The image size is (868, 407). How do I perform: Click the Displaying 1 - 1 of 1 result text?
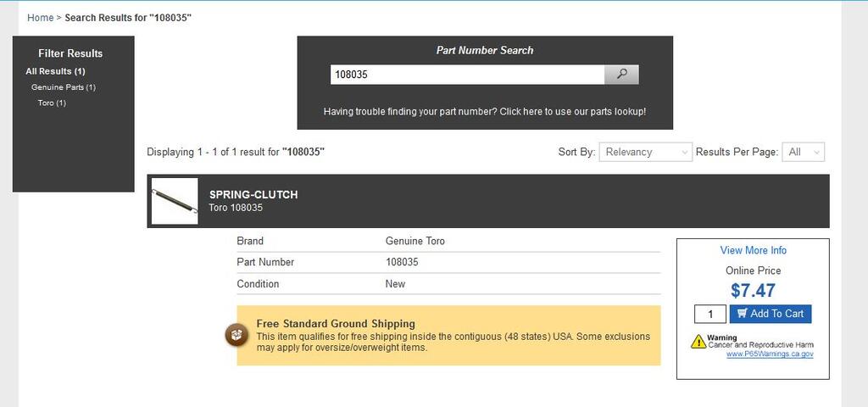pyautogui.click(x=236, y=152)
